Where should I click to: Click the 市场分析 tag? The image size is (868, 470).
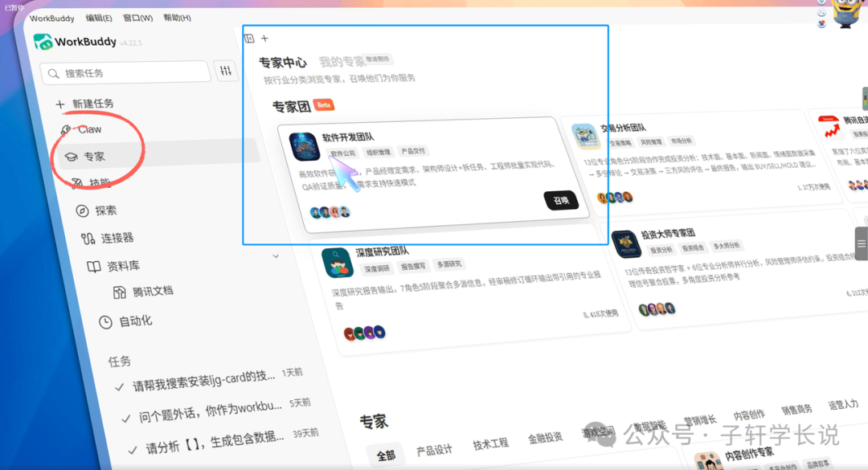(682, 141)
